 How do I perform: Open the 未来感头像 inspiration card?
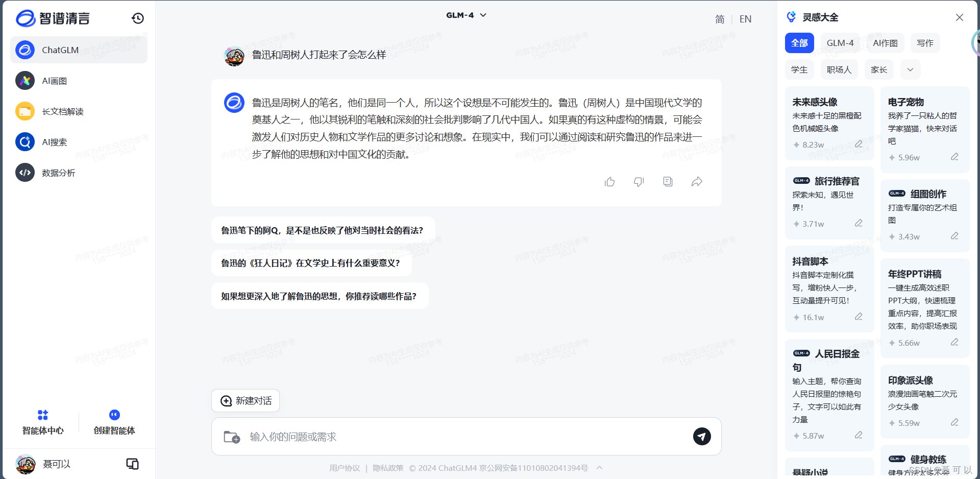coord(829,123)
